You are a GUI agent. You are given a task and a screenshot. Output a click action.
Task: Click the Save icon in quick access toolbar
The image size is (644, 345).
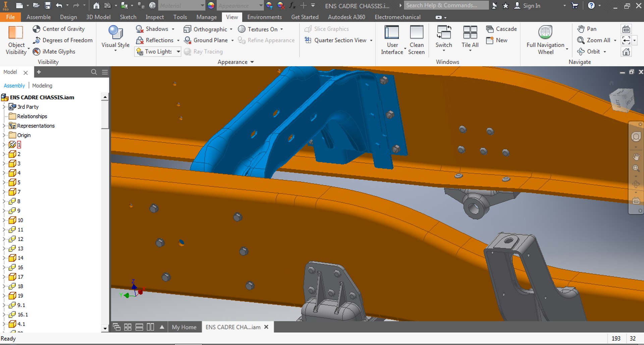point(48,5)
